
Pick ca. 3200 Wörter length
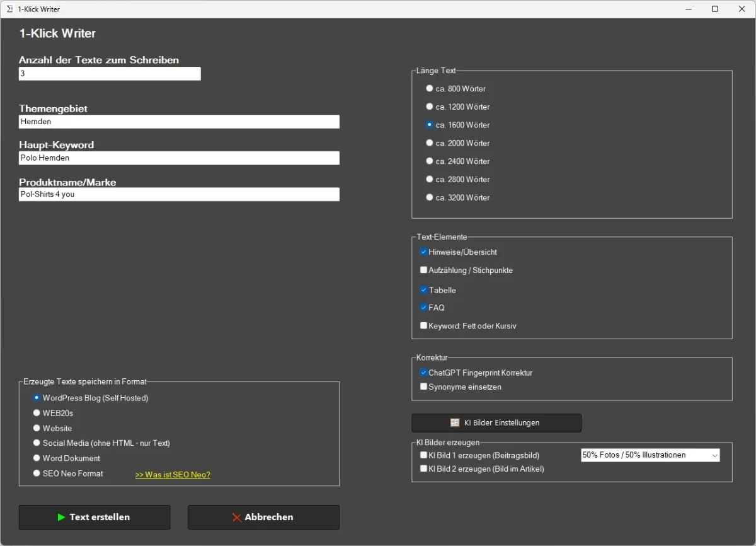point(430,197)
